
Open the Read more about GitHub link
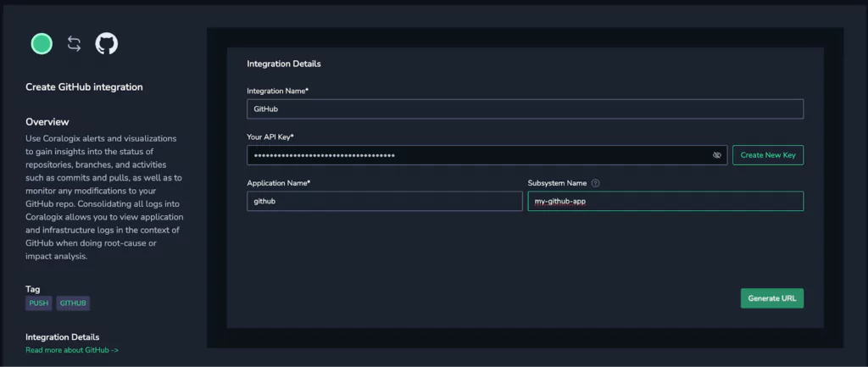point(72,350)
